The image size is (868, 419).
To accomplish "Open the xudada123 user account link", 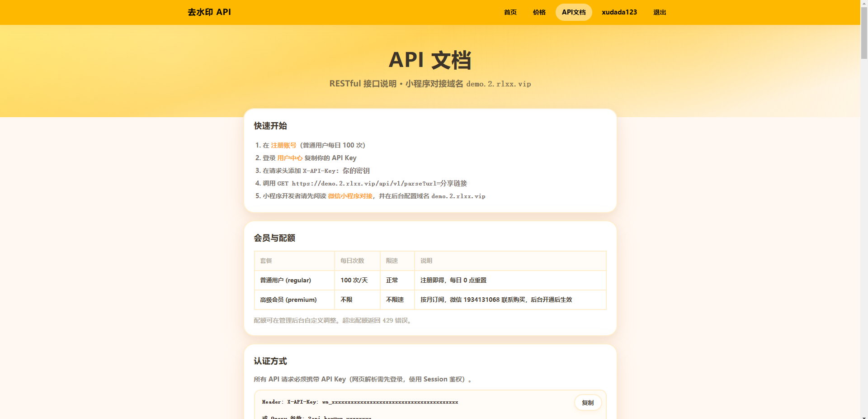I will tap(619, 12).
